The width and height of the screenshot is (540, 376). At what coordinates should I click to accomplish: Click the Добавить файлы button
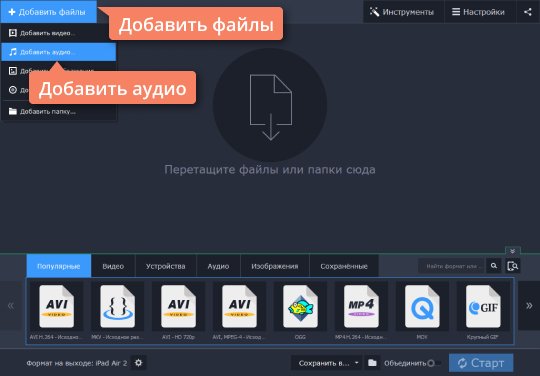pos(49,12)
